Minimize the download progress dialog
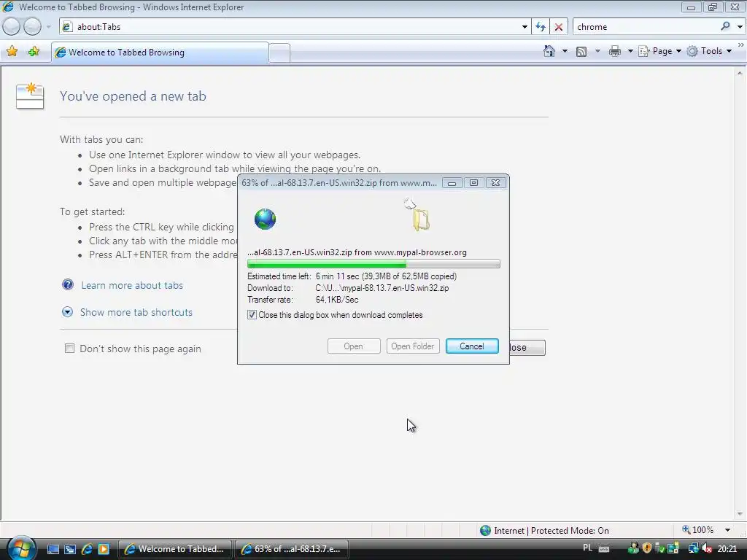 click(x=452, y=183)
